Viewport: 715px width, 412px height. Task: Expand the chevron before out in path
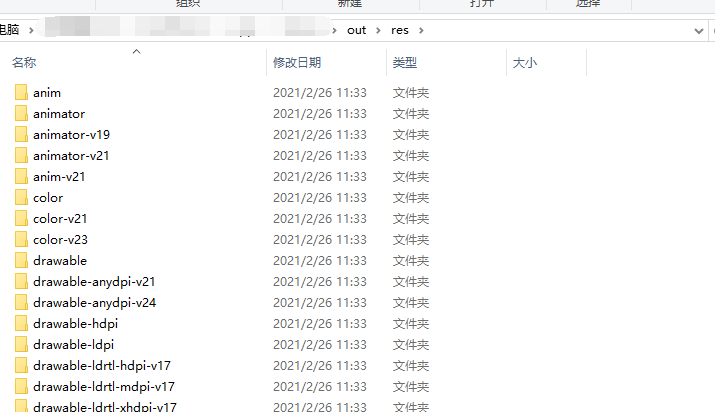tap(334, 31)
